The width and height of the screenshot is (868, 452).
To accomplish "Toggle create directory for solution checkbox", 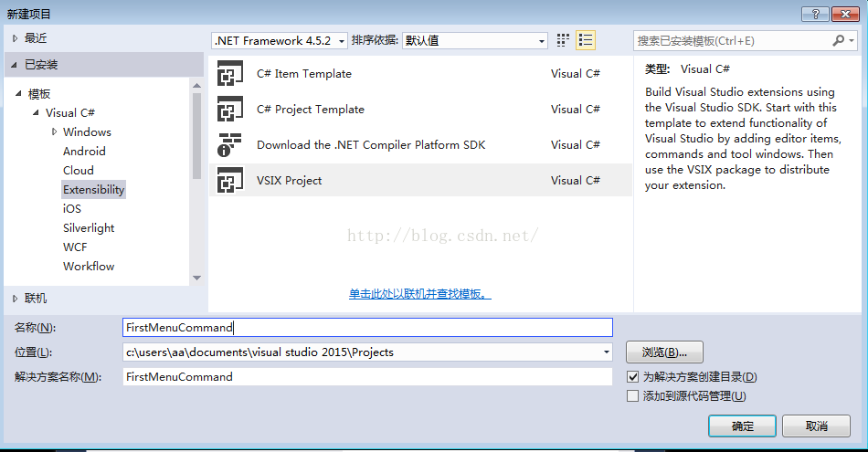I will coord(633,377).
